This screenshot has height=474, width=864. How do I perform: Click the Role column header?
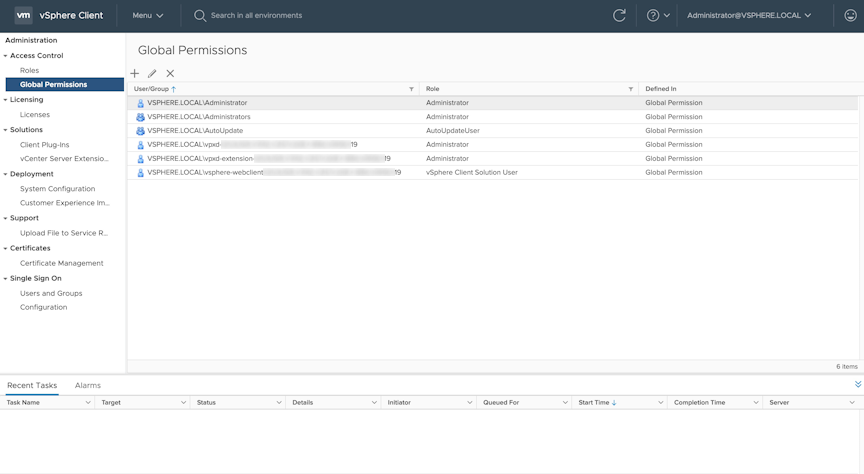pos(433,89)
